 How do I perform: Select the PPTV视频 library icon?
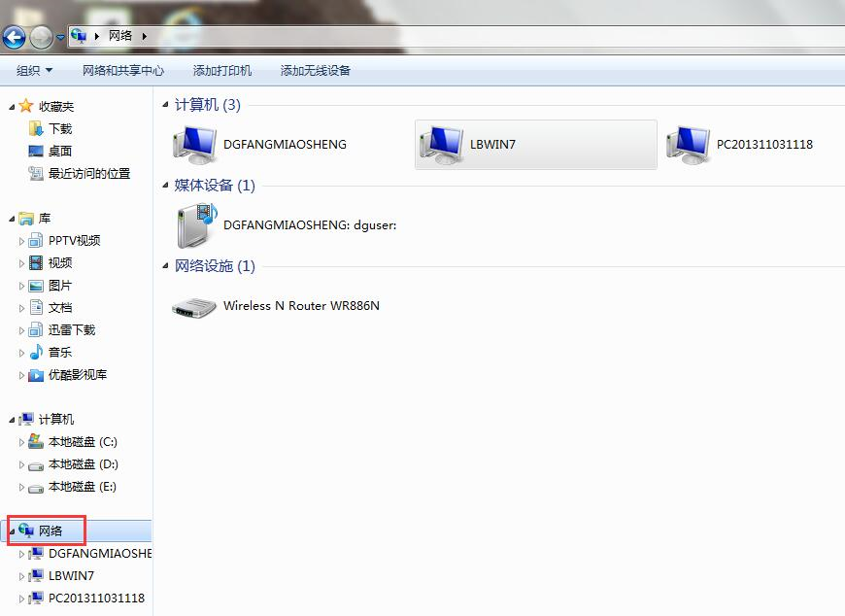tap(36, 240)
